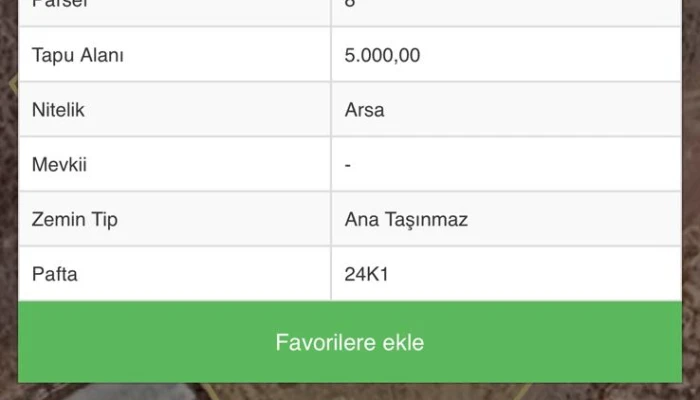700x400 pixels.
Task: Click the 24K1 pafta value
Action: (x=366, y=274)
